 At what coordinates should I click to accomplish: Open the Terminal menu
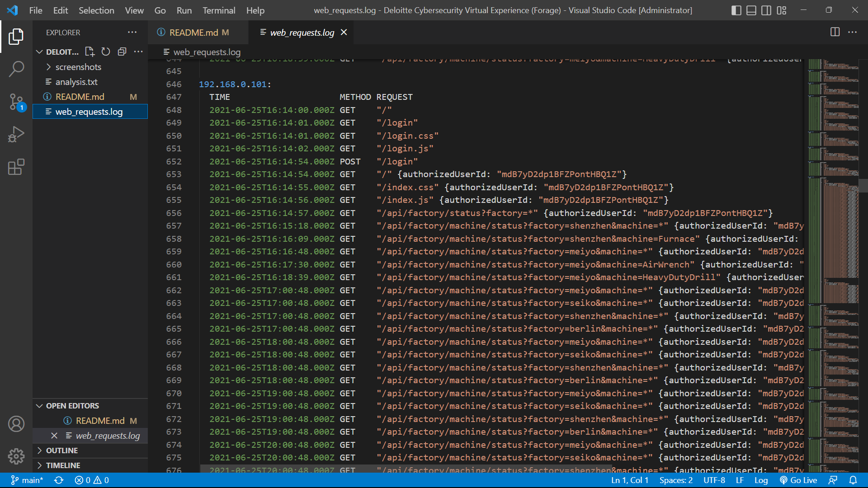pyautogui.click(x=219, y=10)
